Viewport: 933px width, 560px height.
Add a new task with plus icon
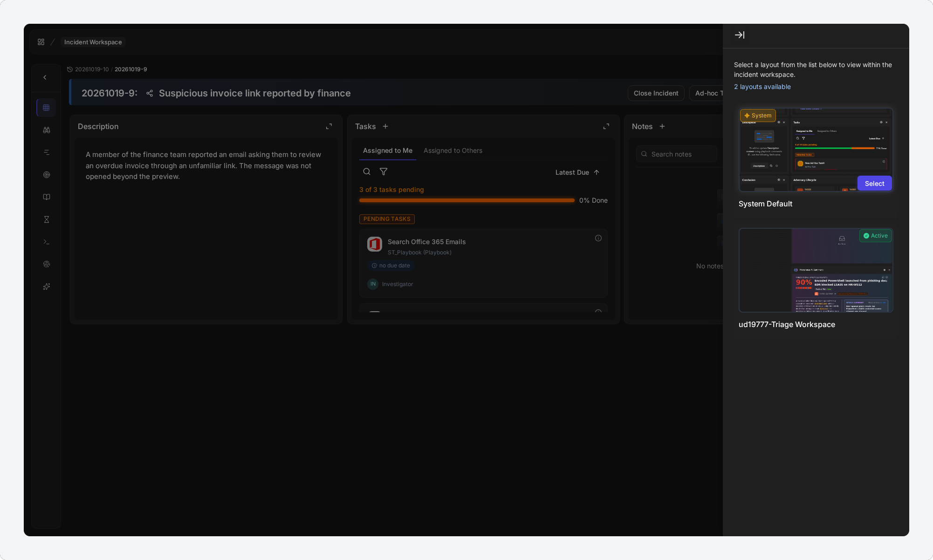click(385, 126)
